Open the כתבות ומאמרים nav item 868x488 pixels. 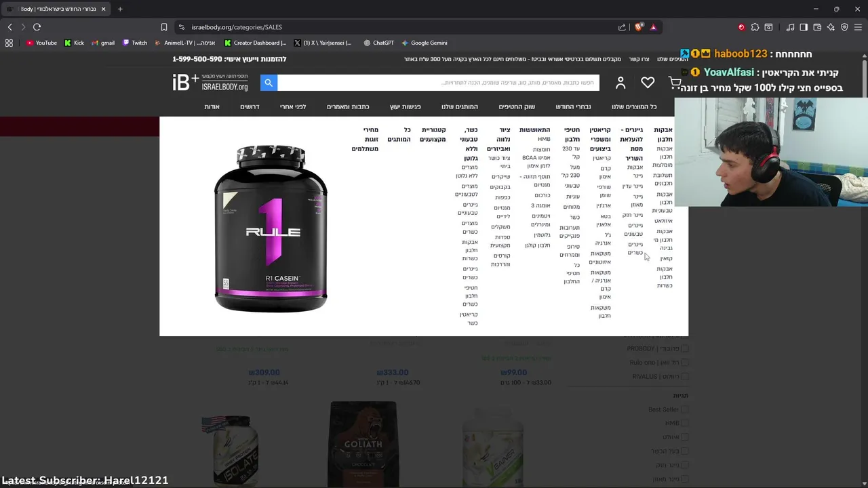(348, 107)
